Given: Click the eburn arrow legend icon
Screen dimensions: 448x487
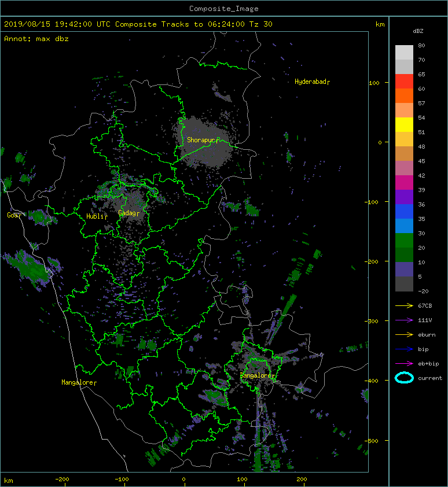Looking at the screenshot, I should 404,334.
